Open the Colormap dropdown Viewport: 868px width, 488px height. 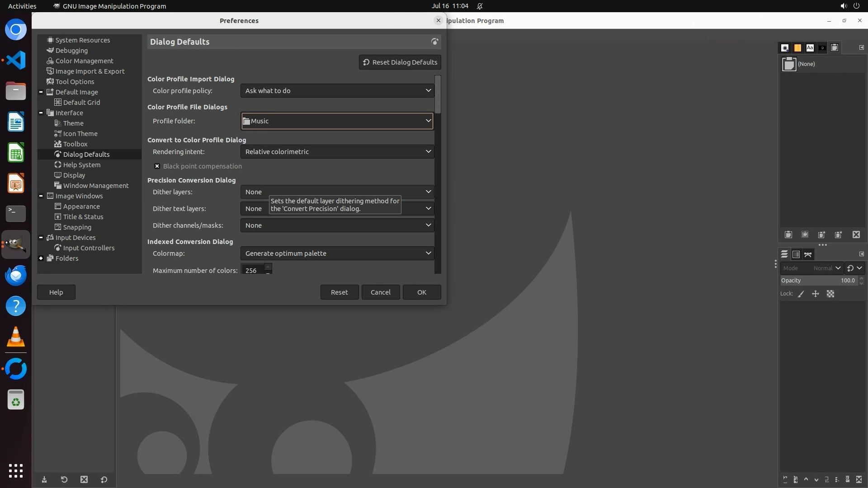[x=337, y=253]
